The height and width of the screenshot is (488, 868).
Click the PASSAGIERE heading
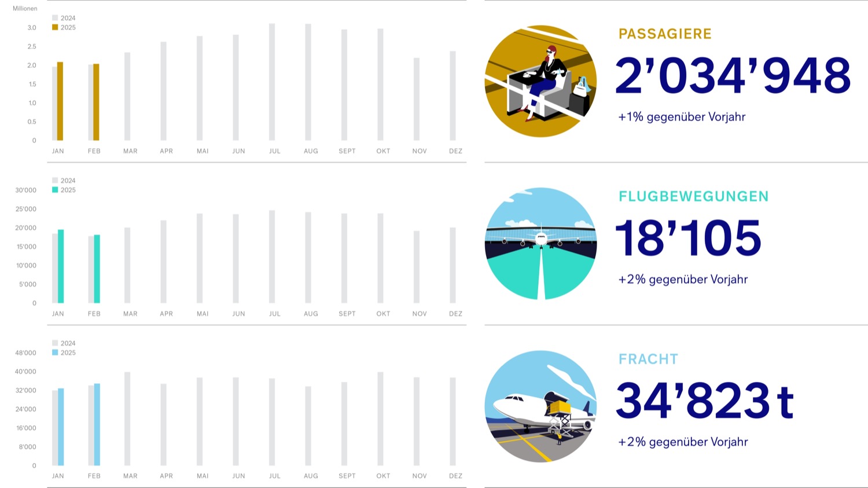pyautogui.click(x=665, y=34)
